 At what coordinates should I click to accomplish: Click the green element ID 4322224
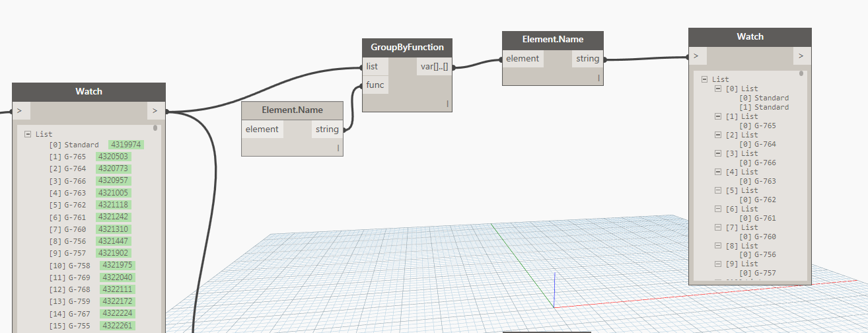point(117,313)
